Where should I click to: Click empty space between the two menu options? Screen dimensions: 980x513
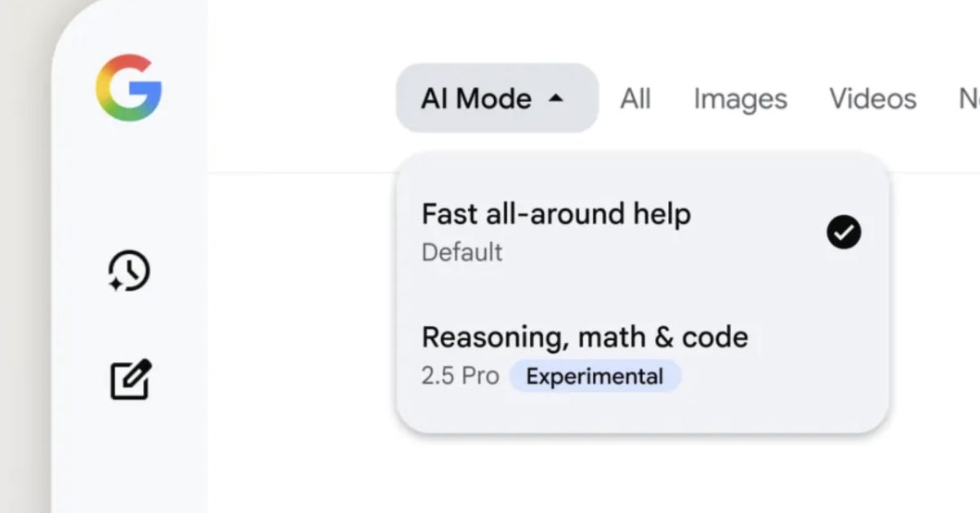[x=621, y=292]
